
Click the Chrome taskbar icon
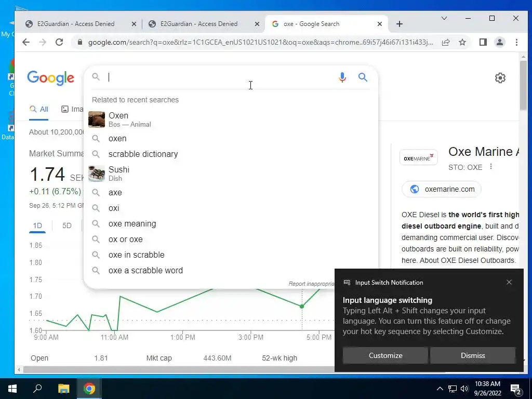click(x=89, y=389)
